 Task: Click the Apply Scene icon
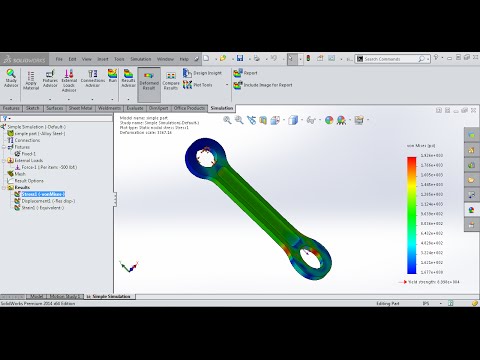(x=341, y=120)
